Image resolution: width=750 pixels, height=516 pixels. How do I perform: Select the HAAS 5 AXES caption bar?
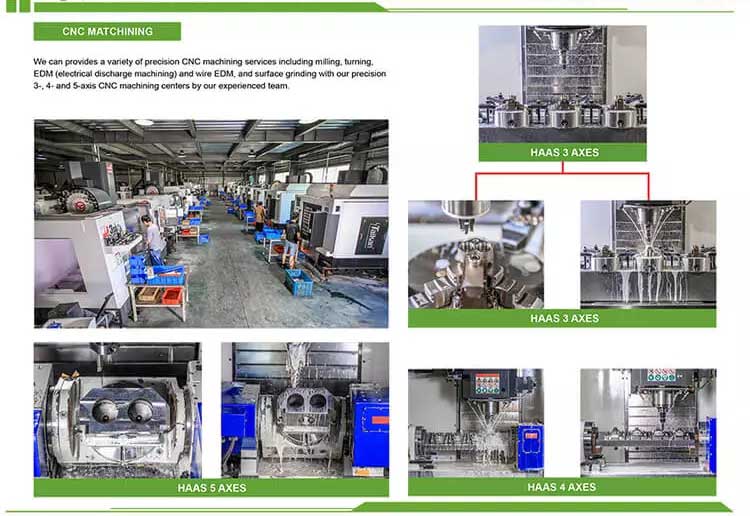tap(211, 488)
